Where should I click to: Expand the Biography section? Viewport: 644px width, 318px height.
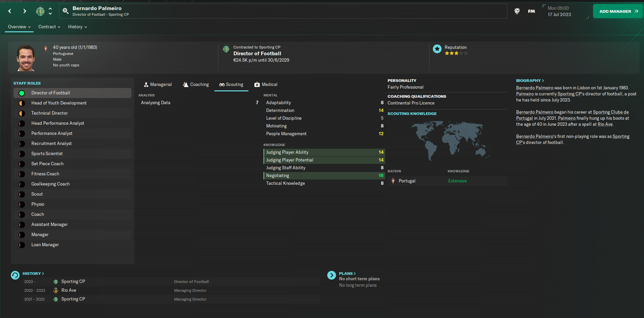(530, 81)
